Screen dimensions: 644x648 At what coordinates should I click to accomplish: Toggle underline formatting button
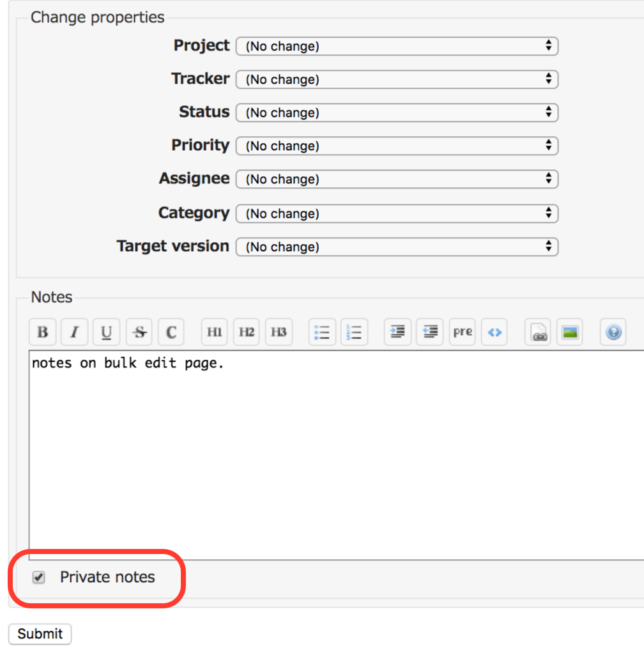point(107,332)
